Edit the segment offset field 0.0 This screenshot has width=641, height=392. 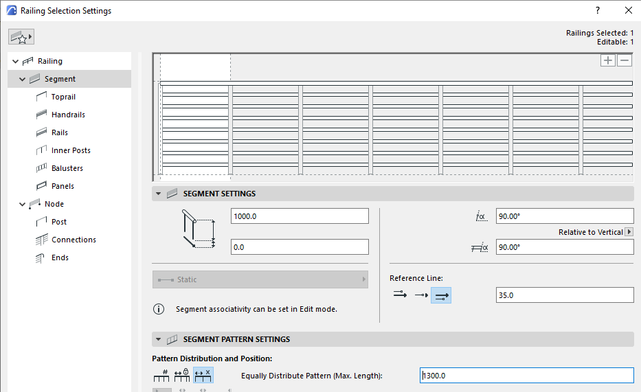pos(300,247)
